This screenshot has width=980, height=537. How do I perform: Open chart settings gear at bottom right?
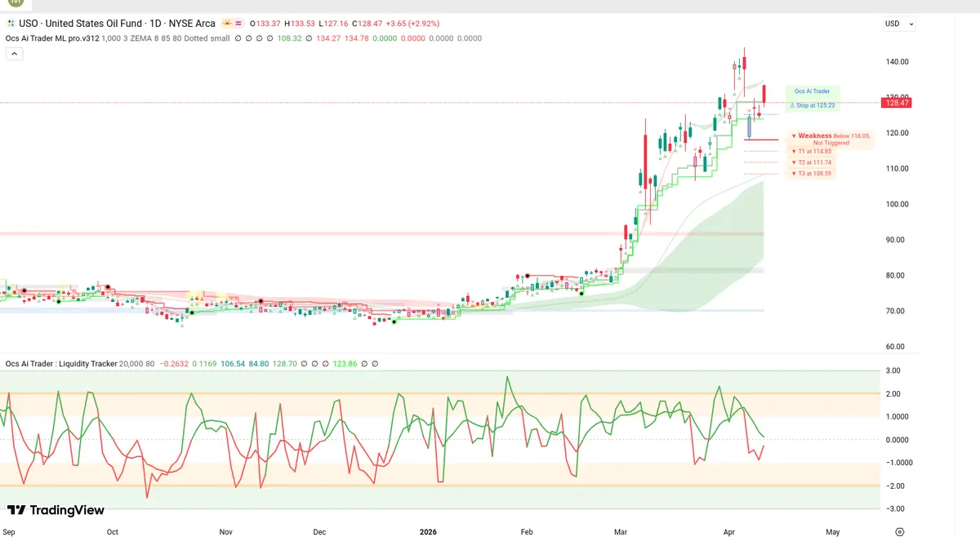(x=899, y=532)
